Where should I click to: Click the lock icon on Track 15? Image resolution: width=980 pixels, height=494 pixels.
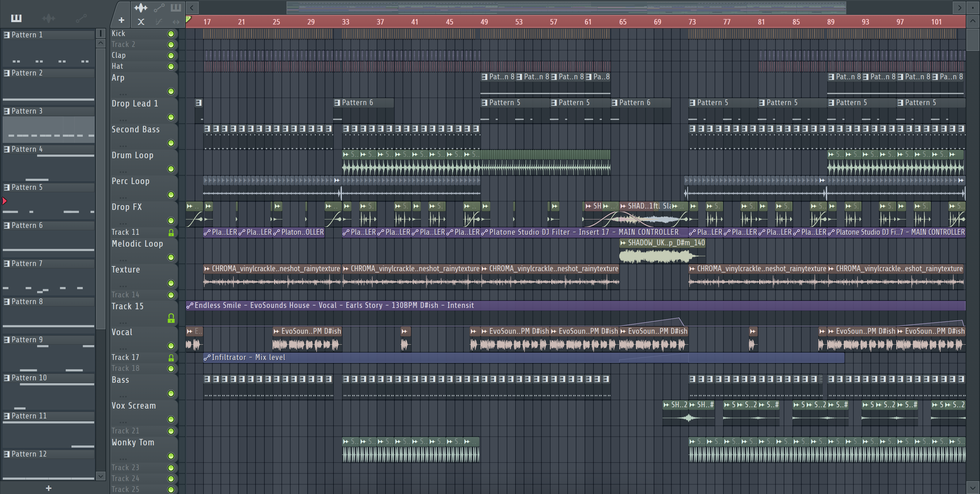pos(171,318)
